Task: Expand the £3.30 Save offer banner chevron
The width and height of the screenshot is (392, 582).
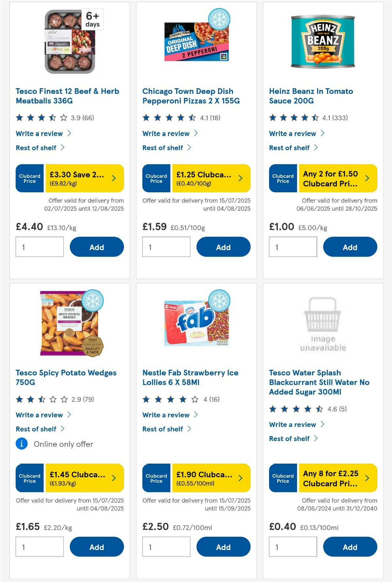Action: coord(113,178)
